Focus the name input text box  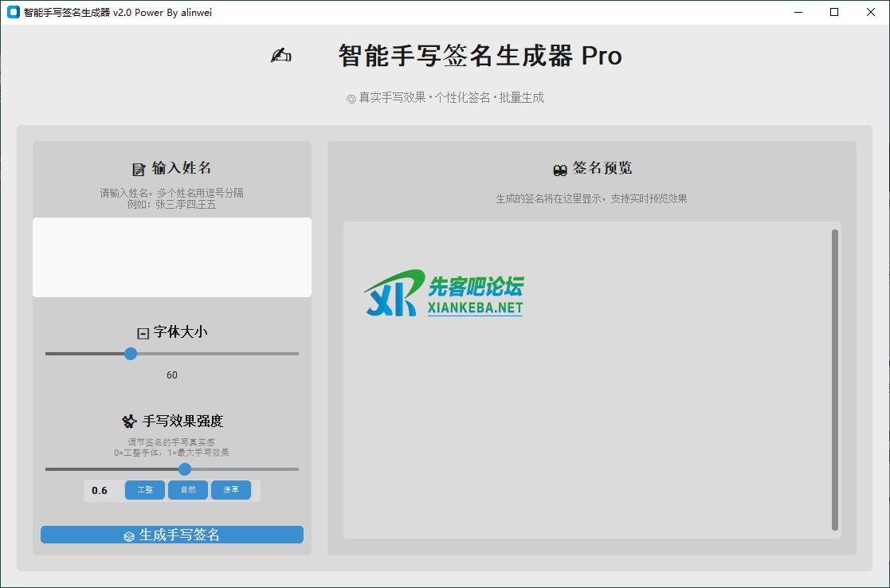coord(172,257)
